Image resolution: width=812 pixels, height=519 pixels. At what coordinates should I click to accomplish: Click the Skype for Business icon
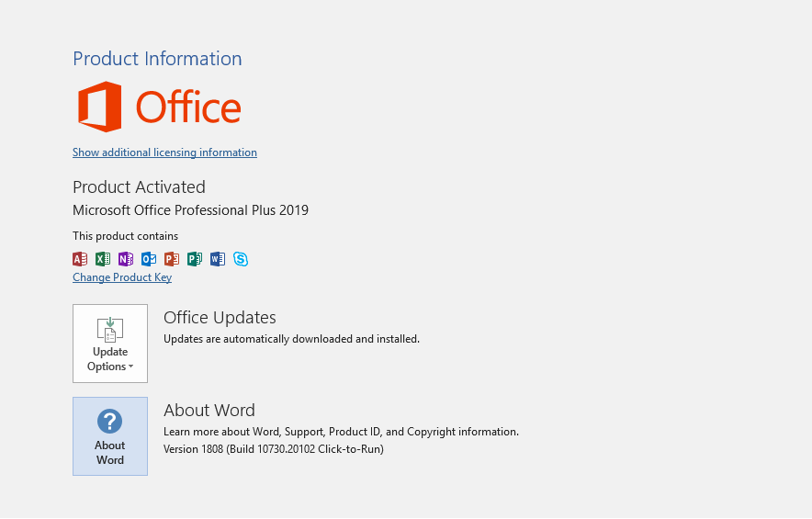(241, 259)
